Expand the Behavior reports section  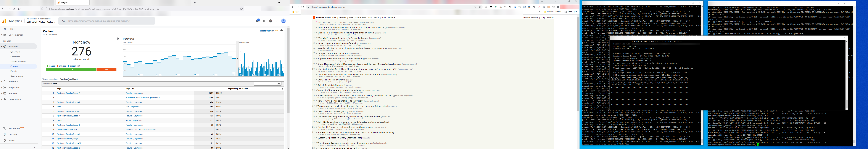[2, 94]
